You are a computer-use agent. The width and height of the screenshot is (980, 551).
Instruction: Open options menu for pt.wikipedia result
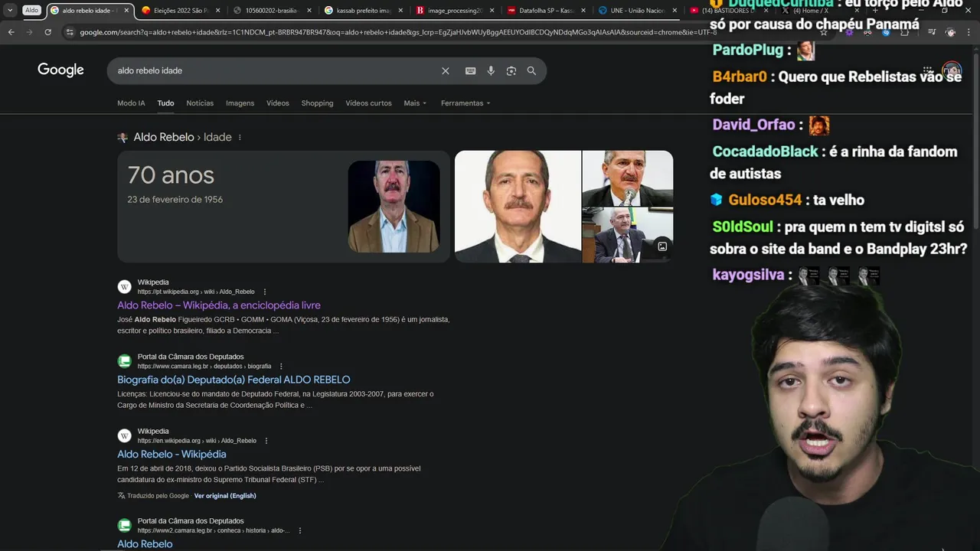(265, 292)
